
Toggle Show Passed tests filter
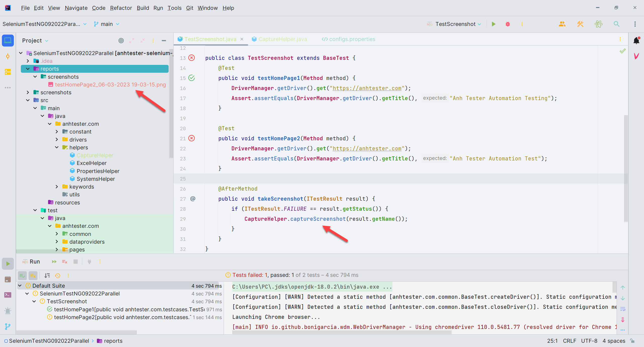click(22, 276)
